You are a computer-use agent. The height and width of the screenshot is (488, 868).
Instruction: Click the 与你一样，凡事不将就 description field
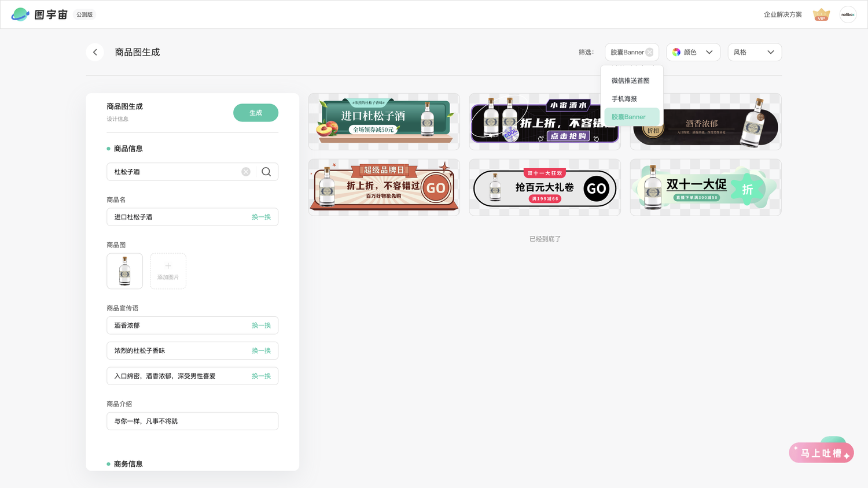(x=192, y=421)
